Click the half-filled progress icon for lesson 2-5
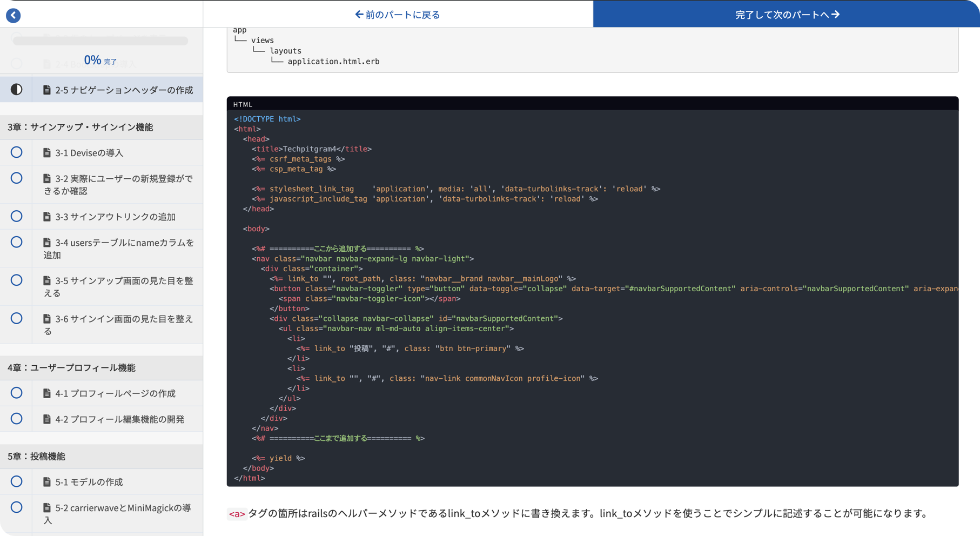The width and height of the screenshot is (980, 536). point(16,89)
